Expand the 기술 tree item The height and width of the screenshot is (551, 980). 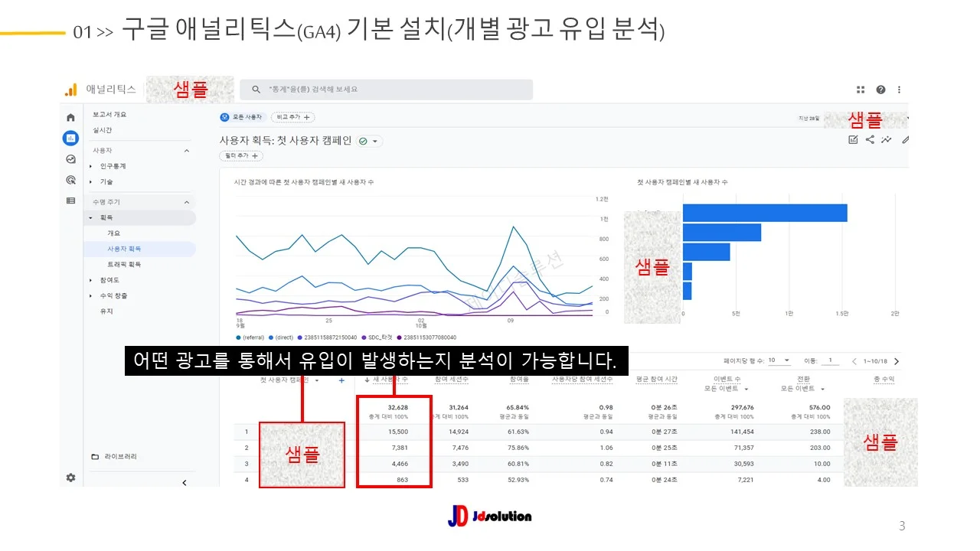(90, 182)
